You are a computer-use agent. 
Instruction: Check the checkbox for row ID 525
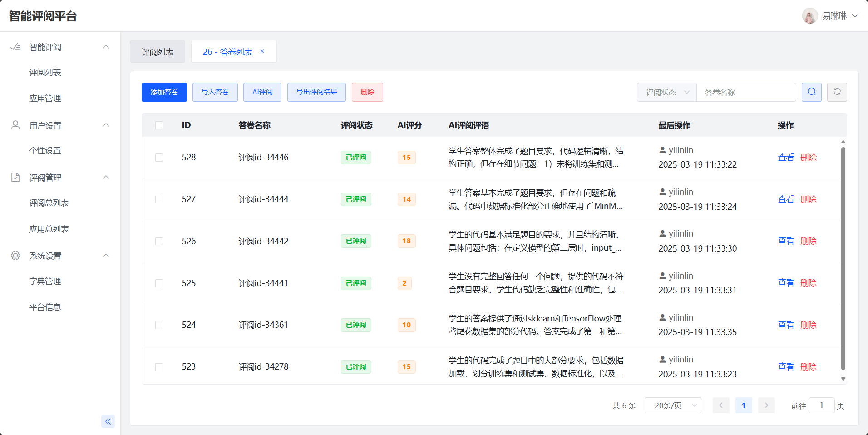click(159, 283)
